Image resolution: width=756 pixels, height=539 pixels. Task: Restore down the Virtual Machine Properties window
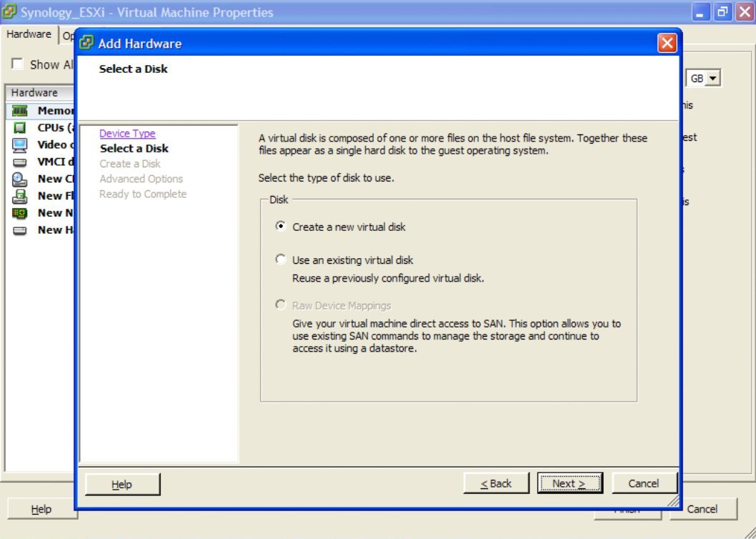point(722,12)
